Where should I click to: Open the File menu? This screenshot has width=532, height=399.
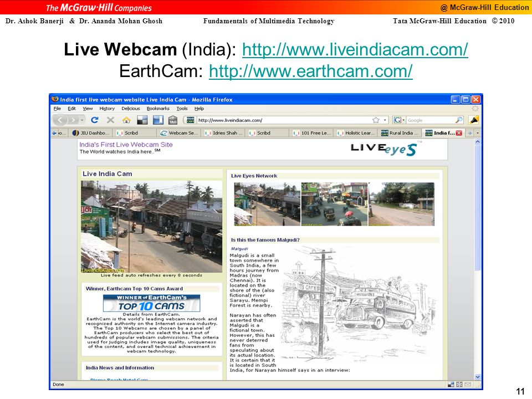click(x=57, y=109)
